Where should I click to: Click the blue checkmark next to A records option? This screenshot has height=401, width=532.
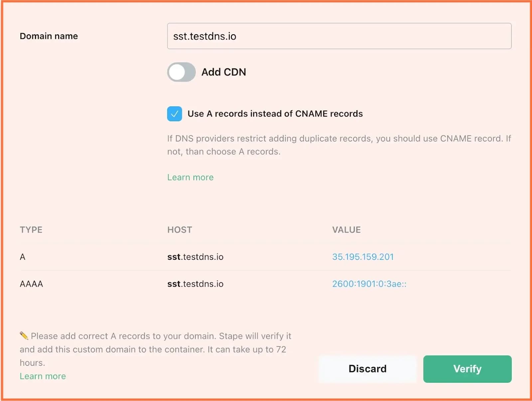click(x=174, y=114)
